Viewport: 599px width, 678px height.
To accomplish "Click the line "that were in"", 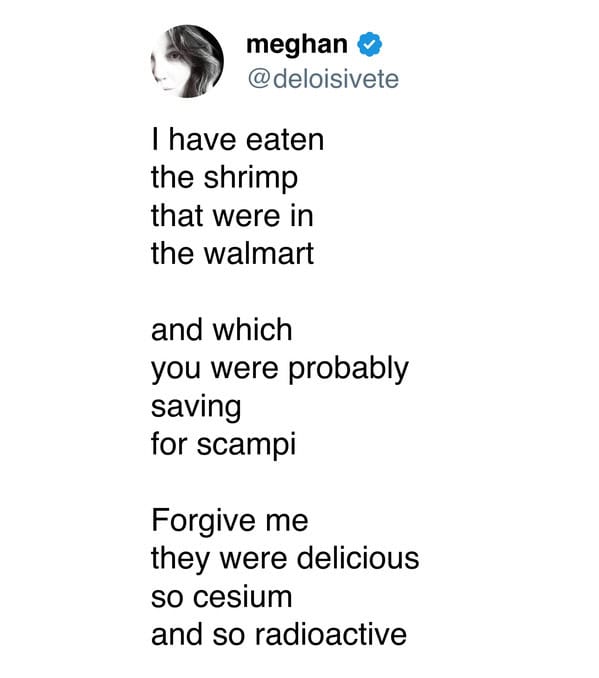I will tap(232, 216).
